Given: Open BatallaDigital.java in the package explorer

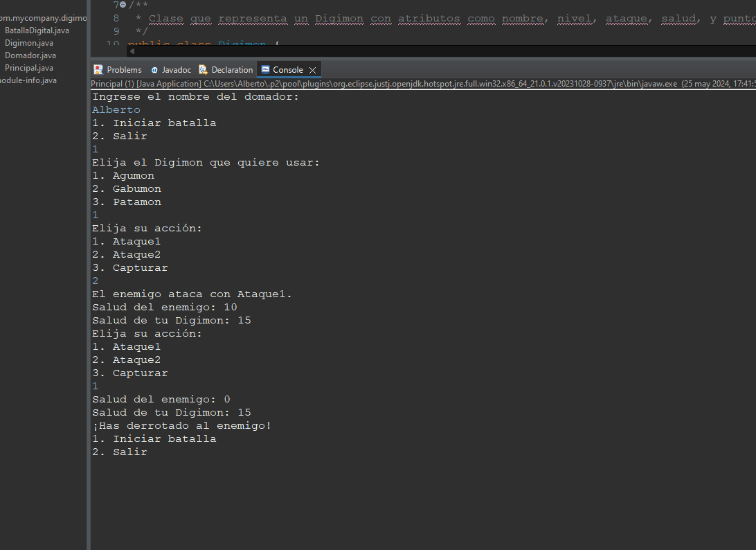Looking at the screenshot, I should click(37, 30).
